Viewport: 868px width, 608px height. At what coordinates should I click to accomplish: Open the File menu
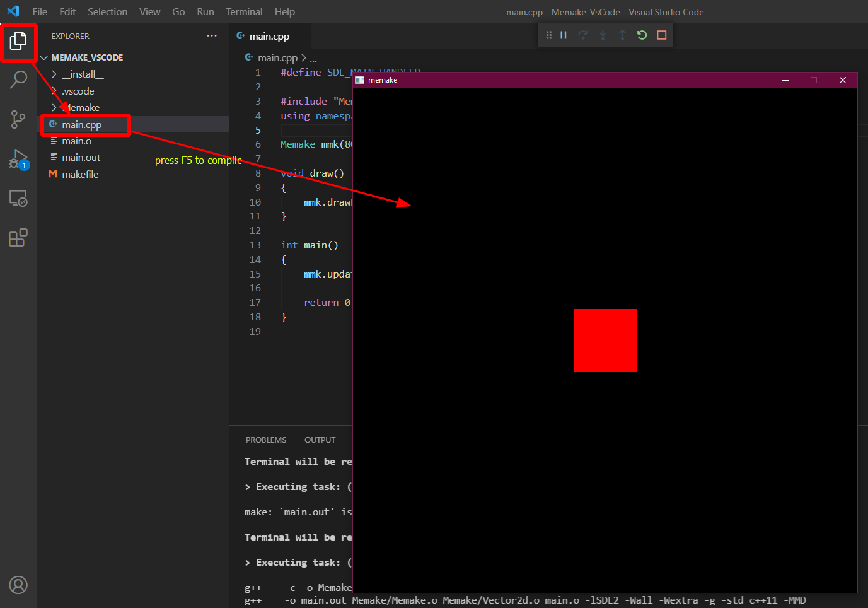[x=40, y=11]
